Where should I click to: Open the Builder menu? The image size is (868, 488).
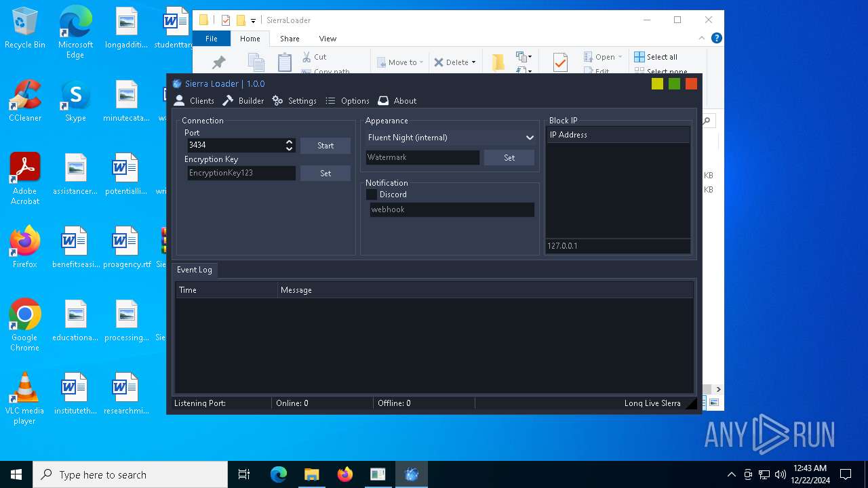point(243,101)
